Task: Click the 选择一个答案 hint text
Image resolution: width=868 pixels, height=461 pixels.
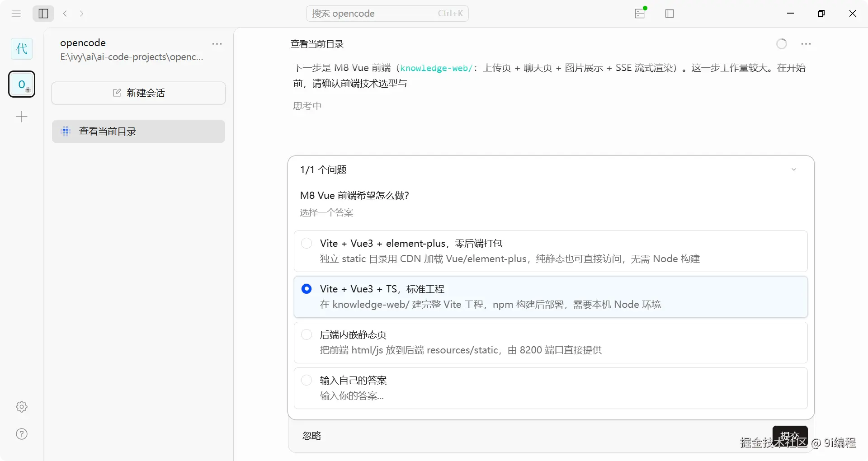Action: tap(326, 212)
